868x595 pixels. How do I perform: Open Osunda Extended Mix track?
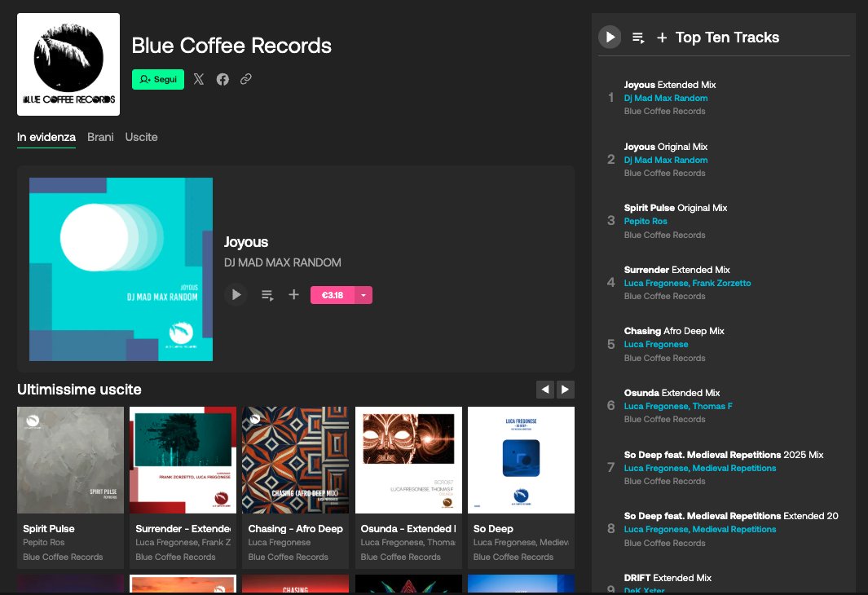tap(672, 393)
